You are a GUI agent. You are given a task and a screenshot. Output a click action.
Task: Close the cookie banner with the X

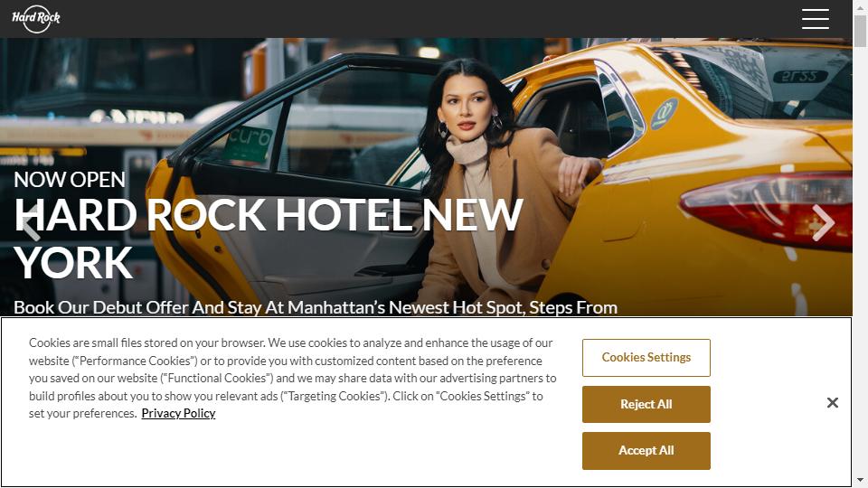click(x=832, y=403)
